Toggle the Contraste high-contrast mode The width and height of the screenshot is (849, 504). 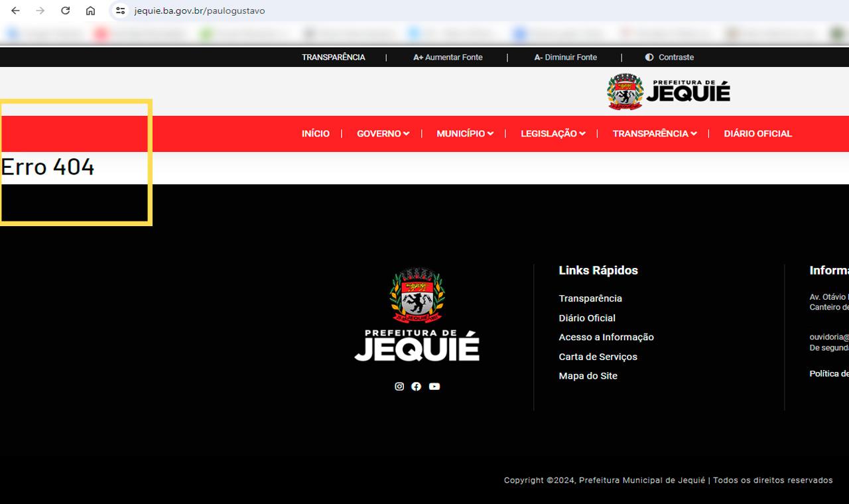pyautogui.click(x=669, y=58)
